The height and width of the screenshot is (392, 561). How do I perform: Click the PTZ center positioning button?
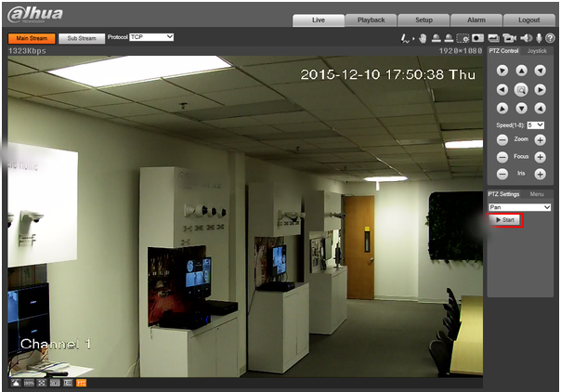pos(521,89)
